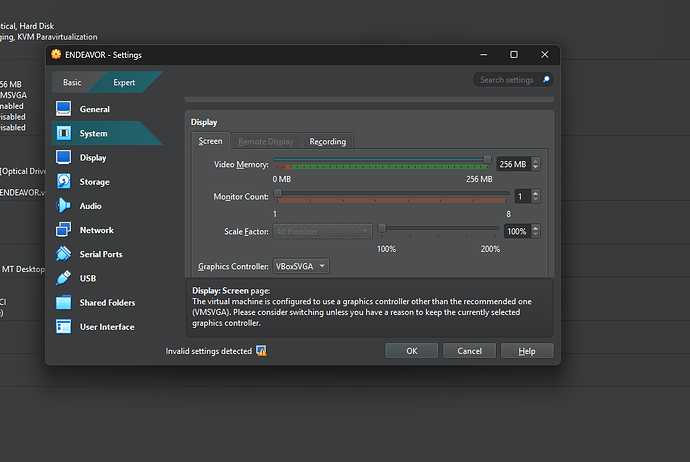Viewport: 690px width, 462px height.
Task: Click the Cancel button
Action: 469,351
